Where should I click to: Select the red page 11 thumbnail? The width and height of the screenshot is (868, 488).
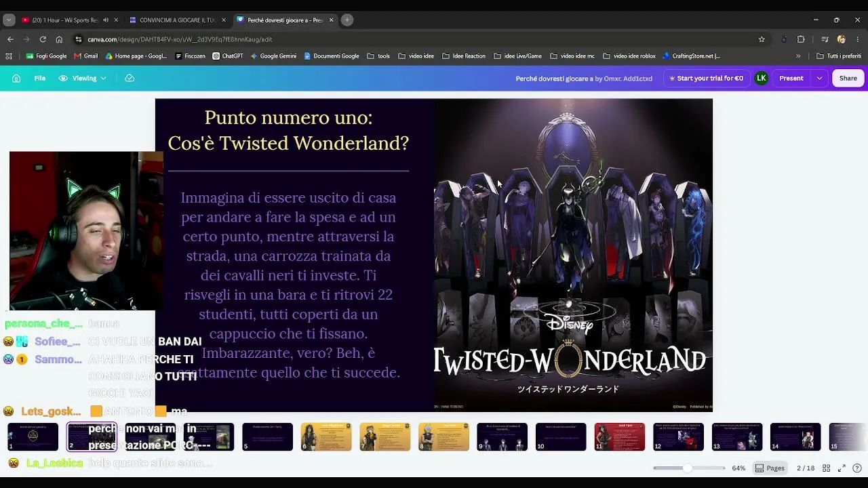[619, 437]
